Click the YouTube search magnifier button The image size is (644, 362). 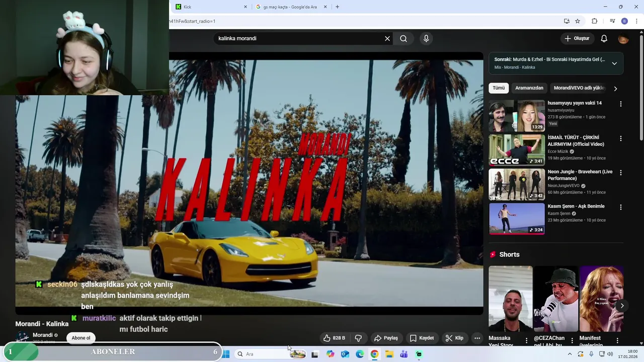click(404, 39)
